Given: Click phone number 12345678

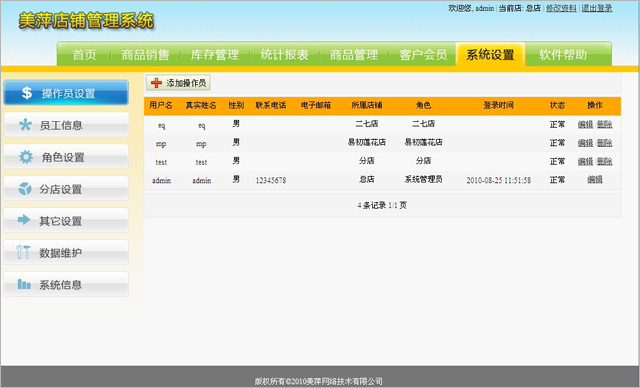Looking at the screenshot, I should (x=271, y=180).
